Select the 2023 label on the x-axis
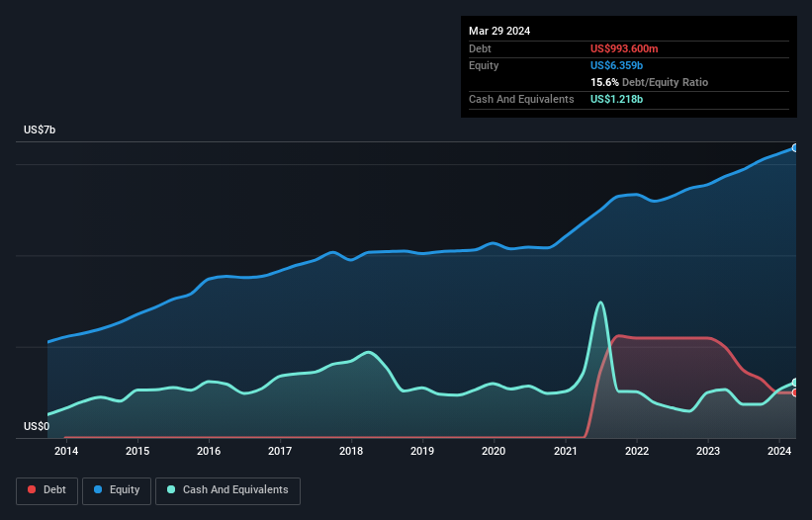 (708, 451)
